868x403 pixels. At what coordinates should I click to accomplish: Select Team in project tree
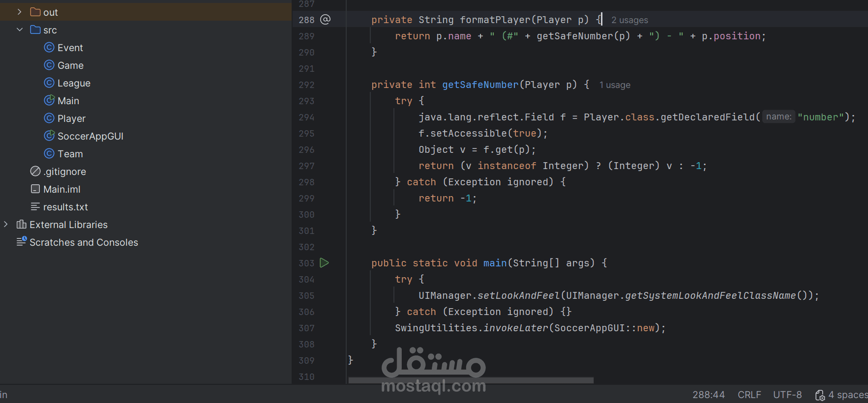coord(70,154)
